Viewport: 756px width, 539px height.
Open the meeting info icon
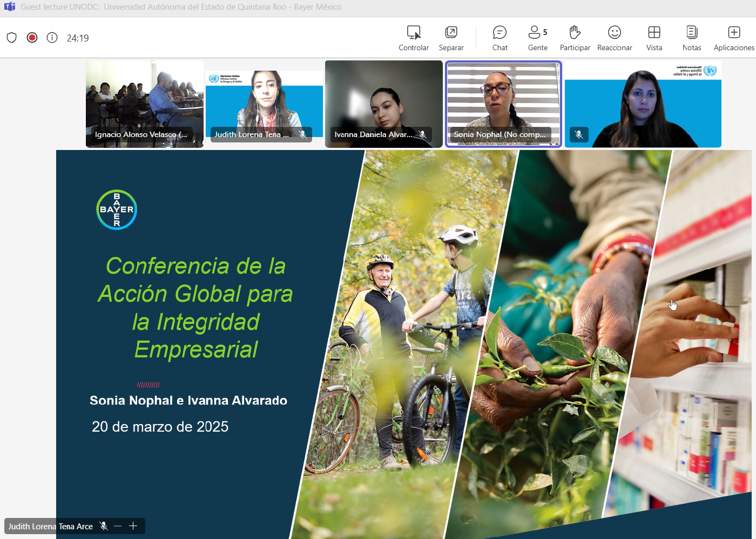tap(52, 37)
